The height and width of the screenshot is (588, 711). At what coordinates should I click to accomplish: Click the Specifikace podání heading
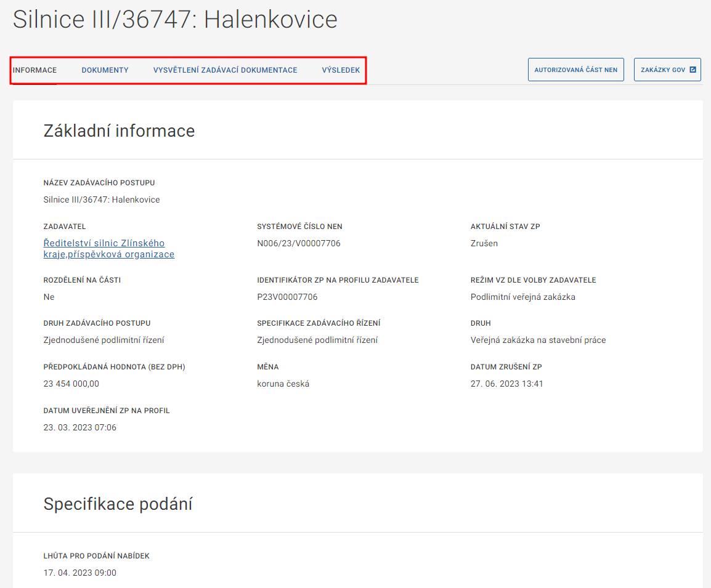tap(118, 504)
